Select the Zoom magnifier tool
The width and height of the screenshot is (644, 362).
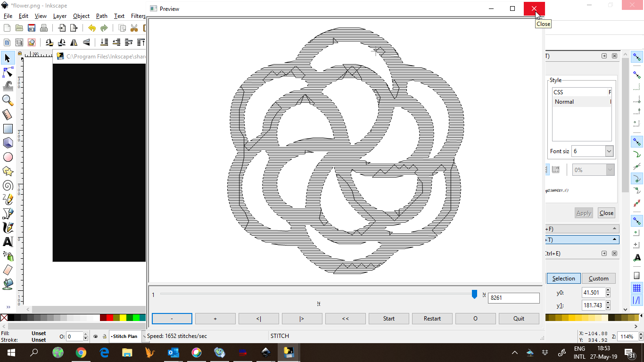(8, 100)
